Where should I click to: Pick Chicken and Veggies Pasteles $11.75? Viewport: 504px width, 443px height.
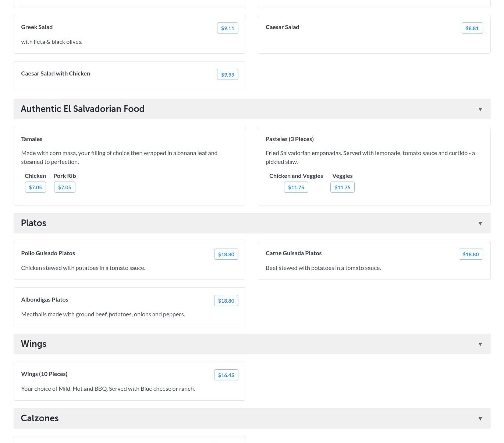pyautogui.click(x=296, y=187)
